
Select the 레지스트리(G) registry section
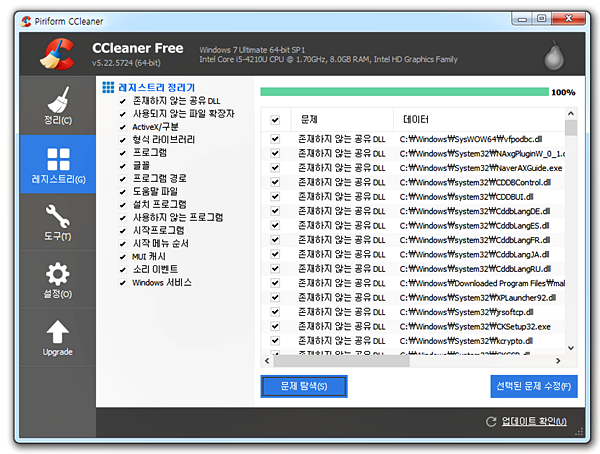[x=58, y=164]
